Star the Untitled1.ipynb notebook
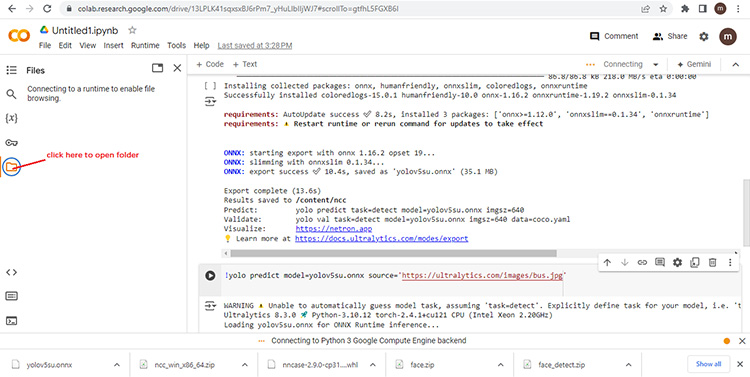The width and height of the screenshot is (750, 377). tap(132, 30)
